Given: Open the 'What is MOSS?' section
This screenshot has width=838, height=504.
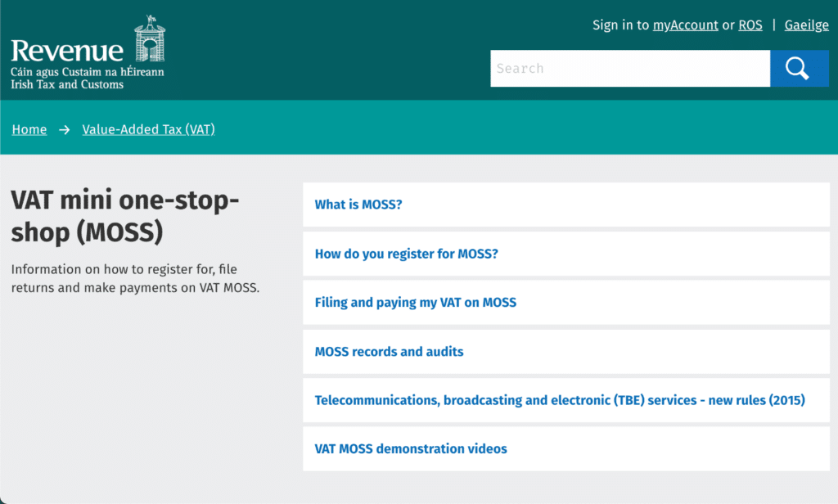Looking at the screenshot, I should (358, 205).
